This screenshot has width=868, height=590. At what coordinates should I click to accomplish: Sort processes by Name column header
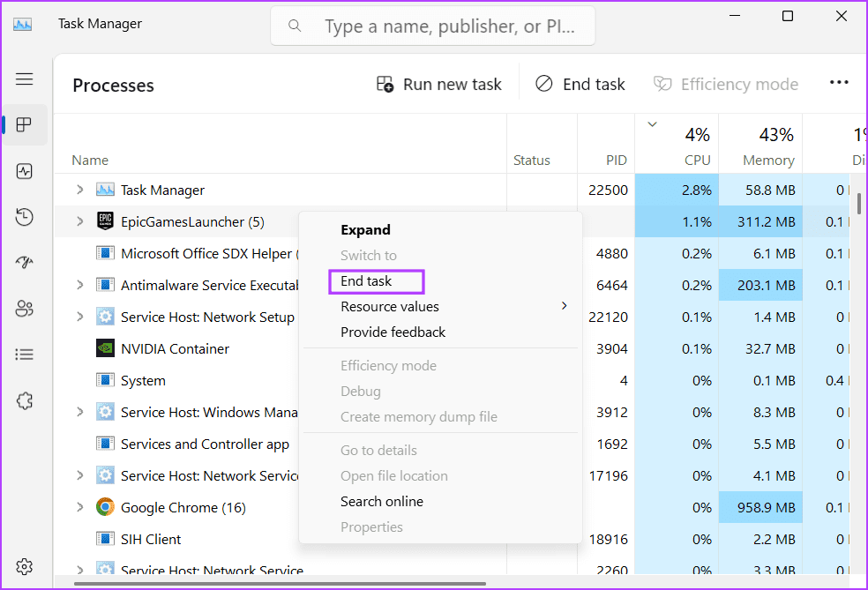pos(90,161)
